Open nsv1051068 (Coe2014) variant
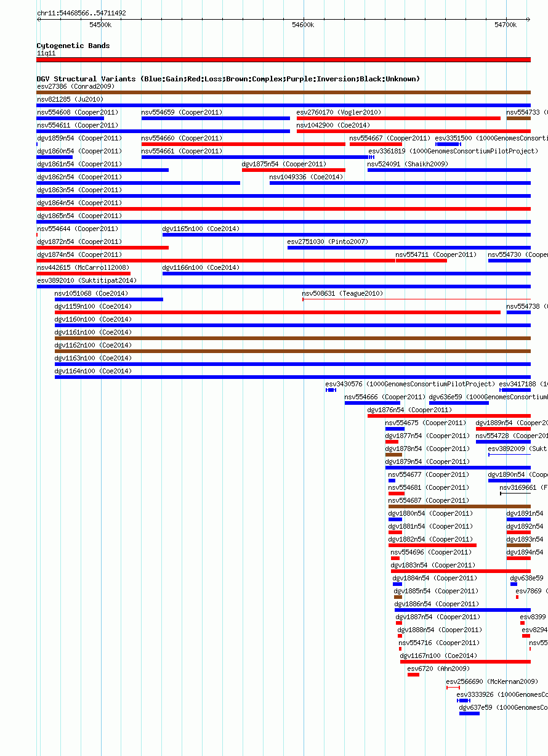This screenshot has width=548, height=756. 92,293
